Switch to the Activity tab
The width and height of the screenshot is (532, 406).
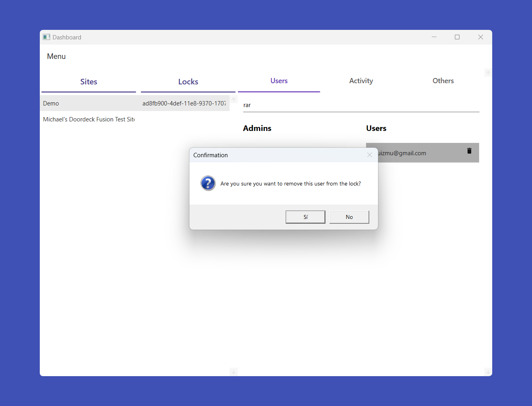click(361, 81)
